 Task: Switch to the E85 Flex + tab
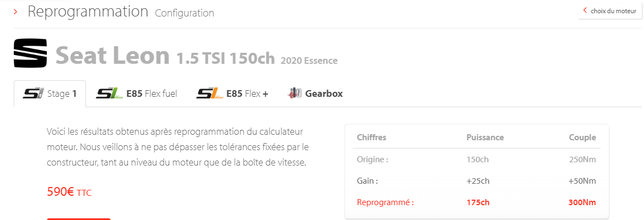[x=232, y=94]
